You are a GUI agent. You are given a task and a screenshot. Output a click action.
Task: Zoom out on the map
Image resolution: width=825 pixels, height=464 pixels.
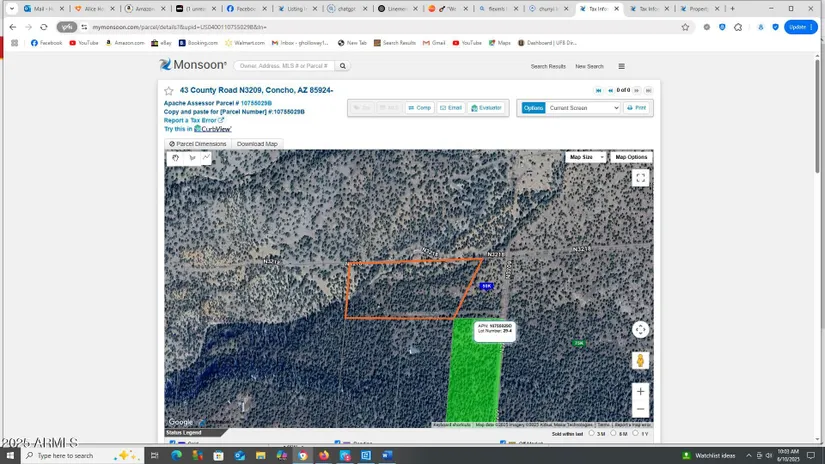point(640,409)
